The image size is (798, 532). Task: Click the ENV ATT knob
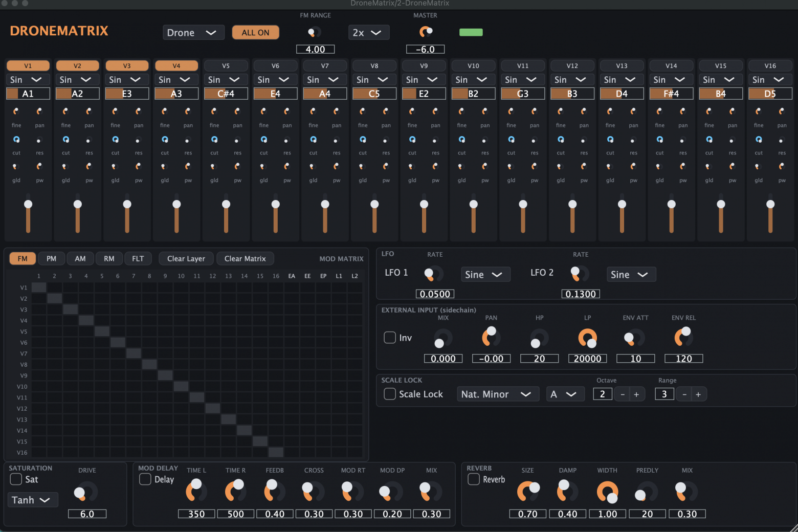[635, 338]
